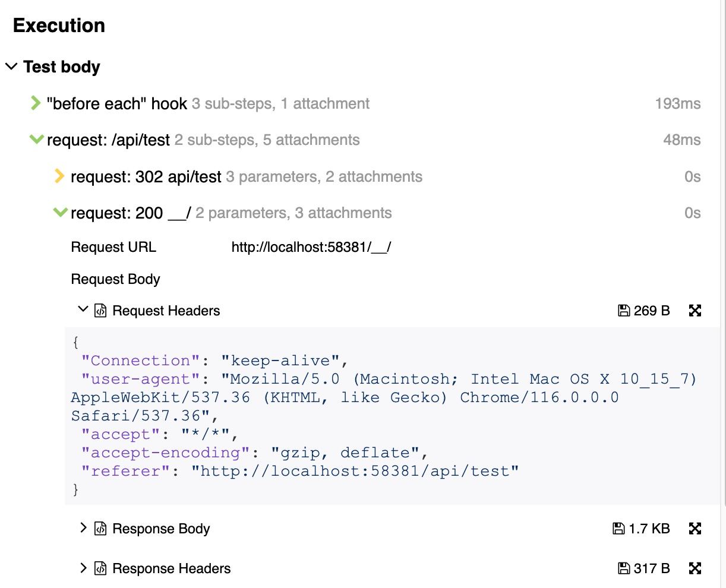Open Request Headers in fullscreen view
The image size is (726, 588).
tap(695, 311)
